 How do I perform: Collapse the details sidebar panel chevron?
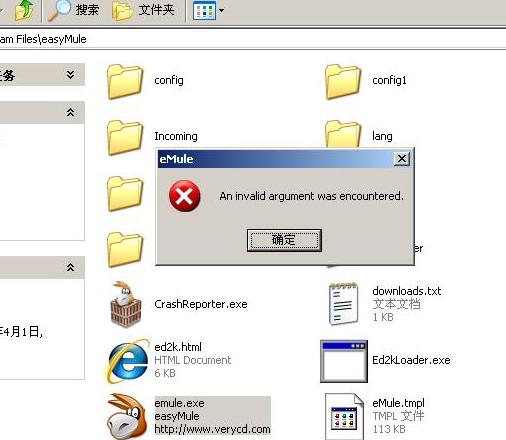pos(70,267)
